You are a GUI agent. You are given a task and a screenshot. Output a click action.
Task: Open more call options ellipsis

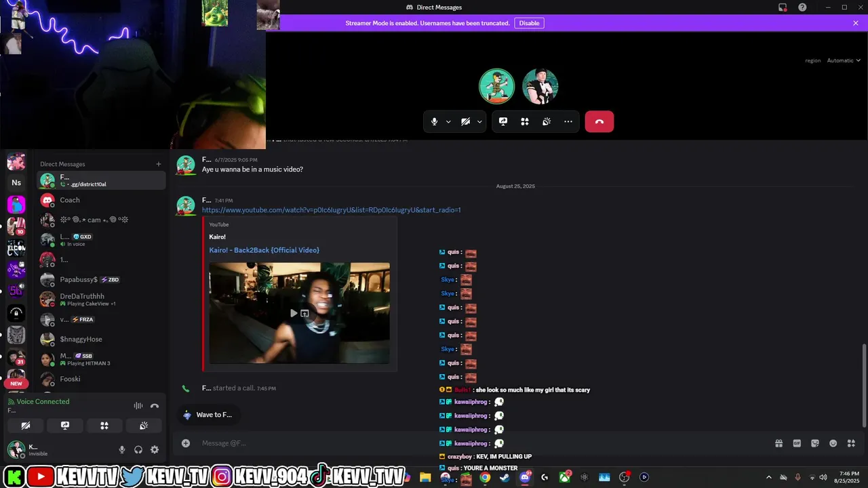point(568,121)
